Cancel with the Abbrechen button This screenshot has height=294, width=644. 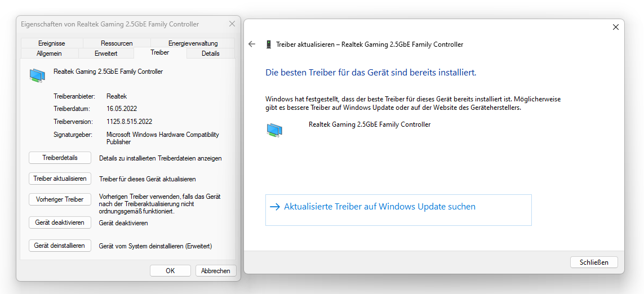click(216, 270)
